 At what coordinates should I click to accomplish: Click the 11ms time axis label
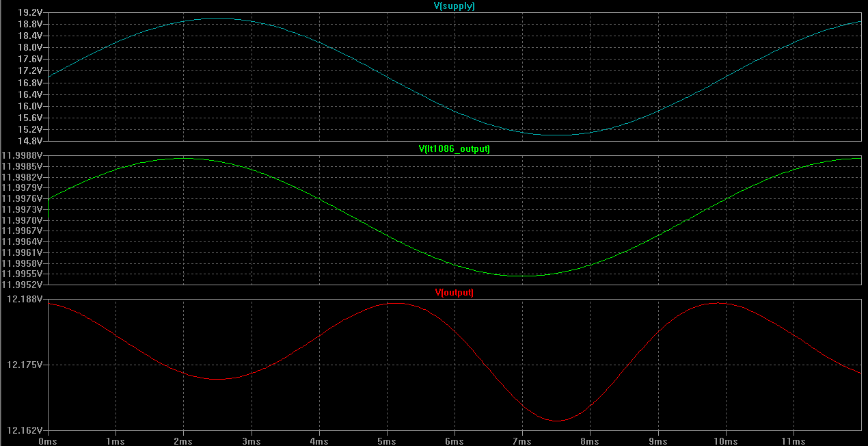point(794,441)
